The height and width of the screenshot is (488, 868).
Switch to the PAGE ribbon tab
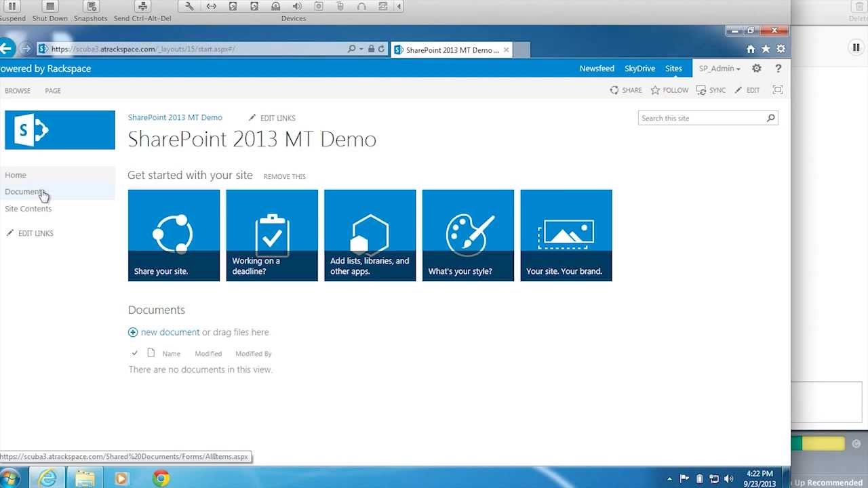pos(52,90)
